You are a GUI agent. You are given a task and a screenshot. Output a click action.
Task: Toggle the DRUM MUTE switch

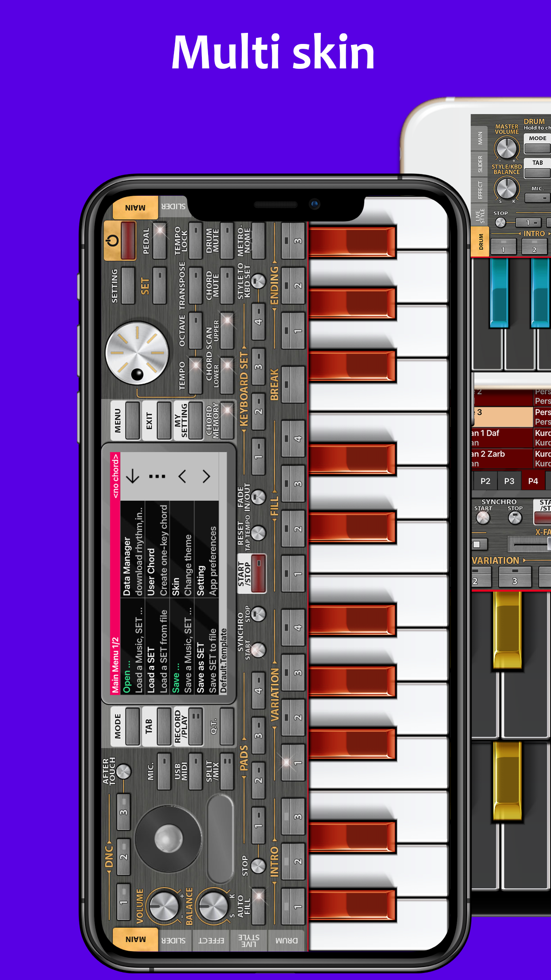[x=227, y=241]
